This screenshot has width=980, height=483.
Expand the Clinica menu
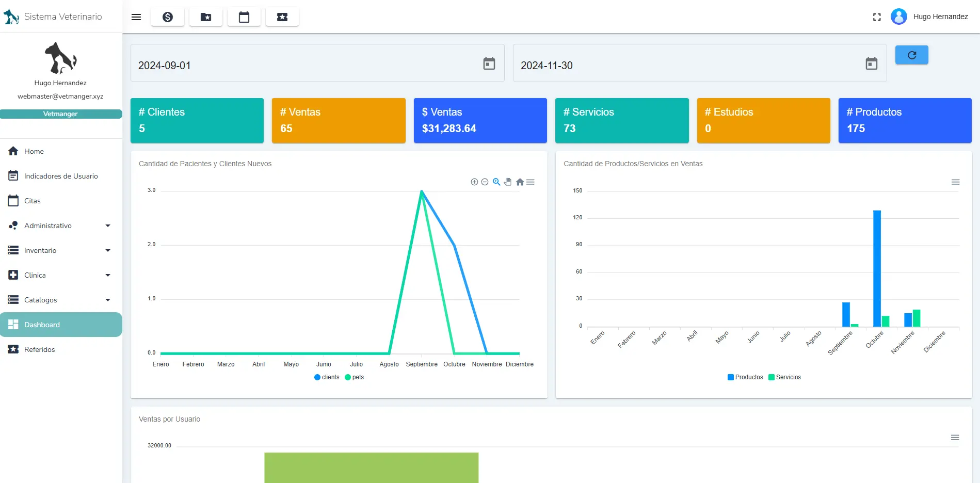61,275
